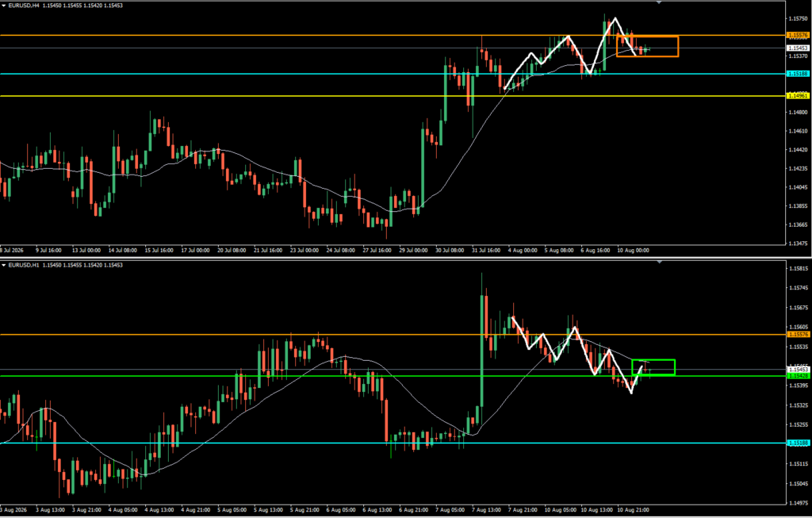Click the 1.14045 price scale value
812x518 pixels.
tap(798, 187)
